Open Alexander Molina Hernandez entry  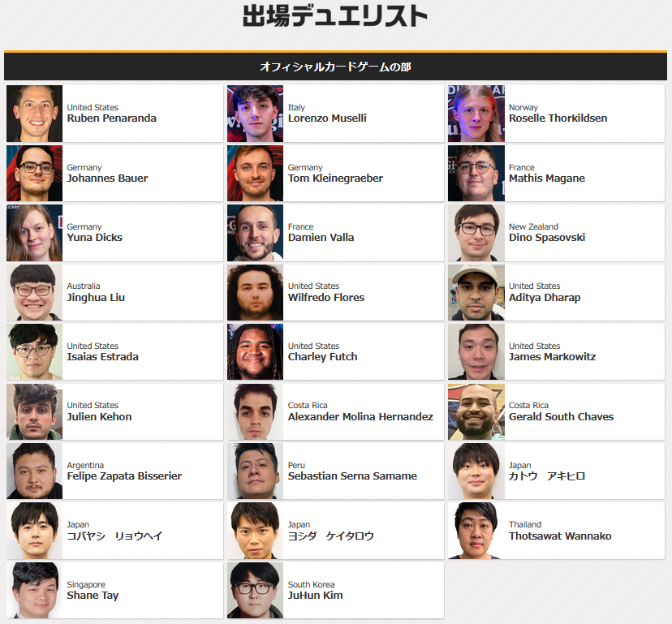click(x=335, y=412)
